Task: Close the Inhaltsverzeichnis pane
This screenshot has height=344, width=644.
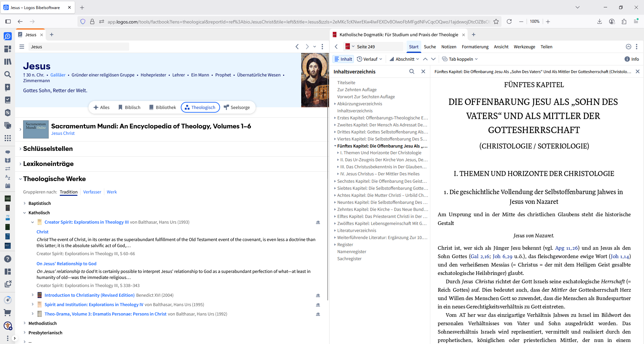Action: 423,71
